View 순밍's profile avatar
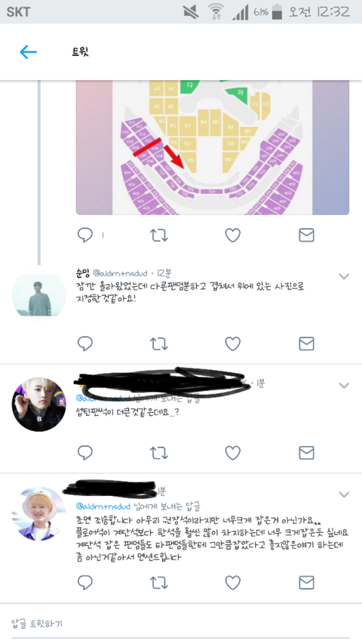This screenshot has height=644, width=362. pyautogui.click(x=39, y=295)
